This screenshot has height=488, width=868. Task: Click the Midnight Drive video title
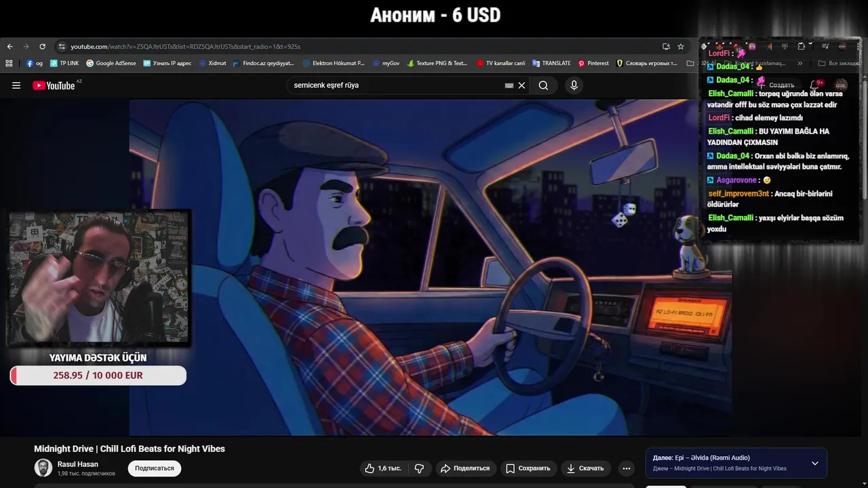pos(130,449)
